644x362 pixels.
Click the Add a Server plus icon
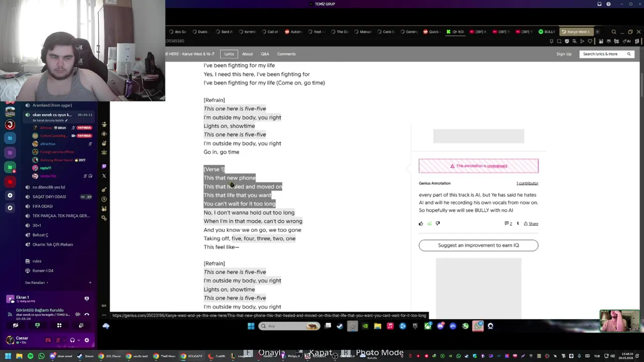[x=10, y=195]
